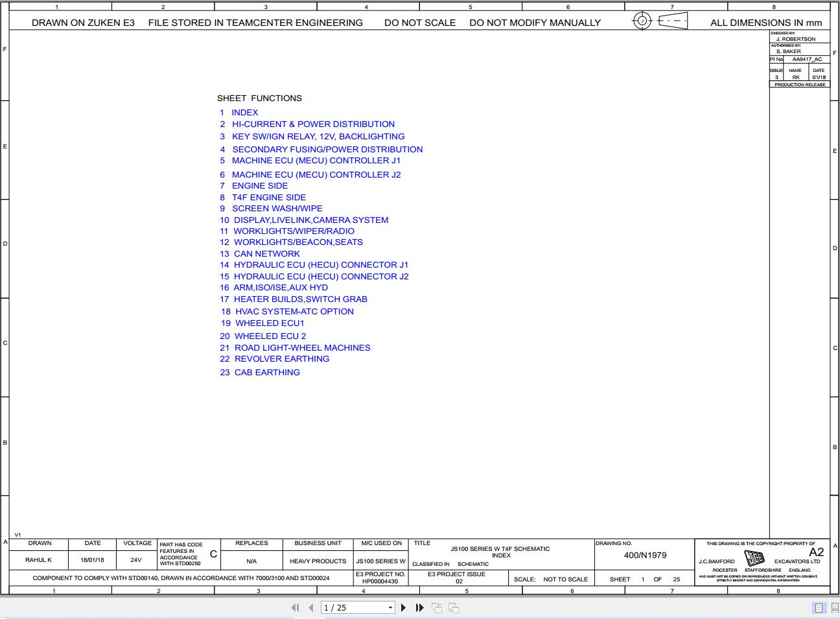Click the voltage value 24V
Screen dimensions: 840x619
tap(135, 559)
